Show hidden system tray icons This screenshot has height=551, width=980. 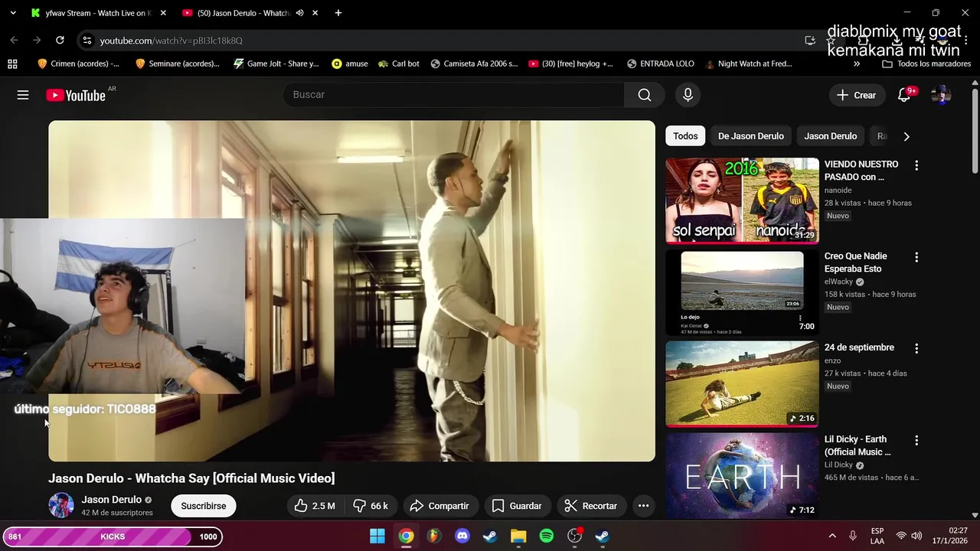click(x=832, y=536)
